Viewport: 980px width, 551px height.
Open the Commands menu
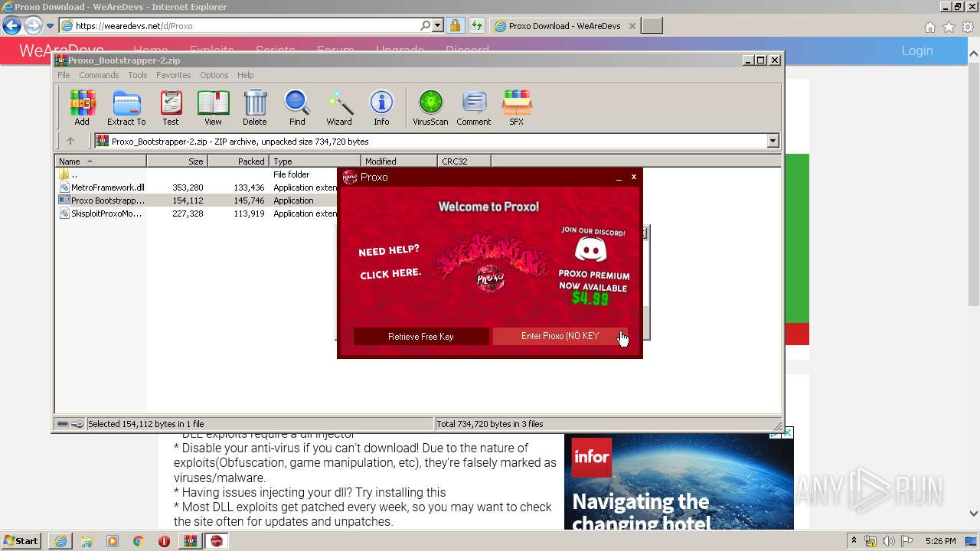[99, 75]
